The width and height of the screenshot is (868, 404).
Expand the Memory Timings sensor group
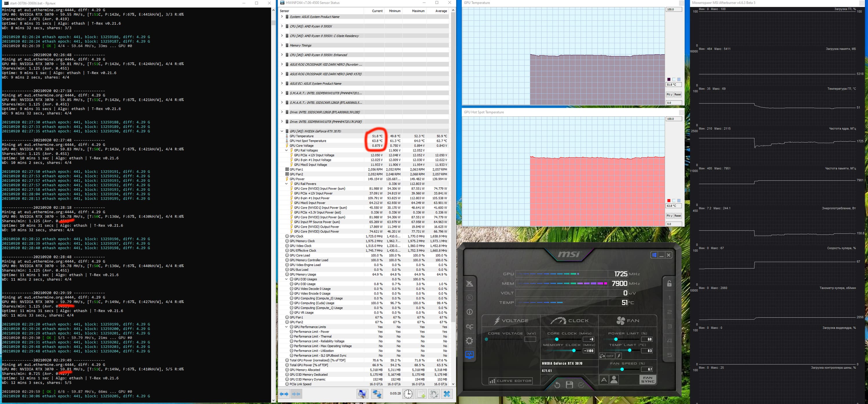click(282, 45)
